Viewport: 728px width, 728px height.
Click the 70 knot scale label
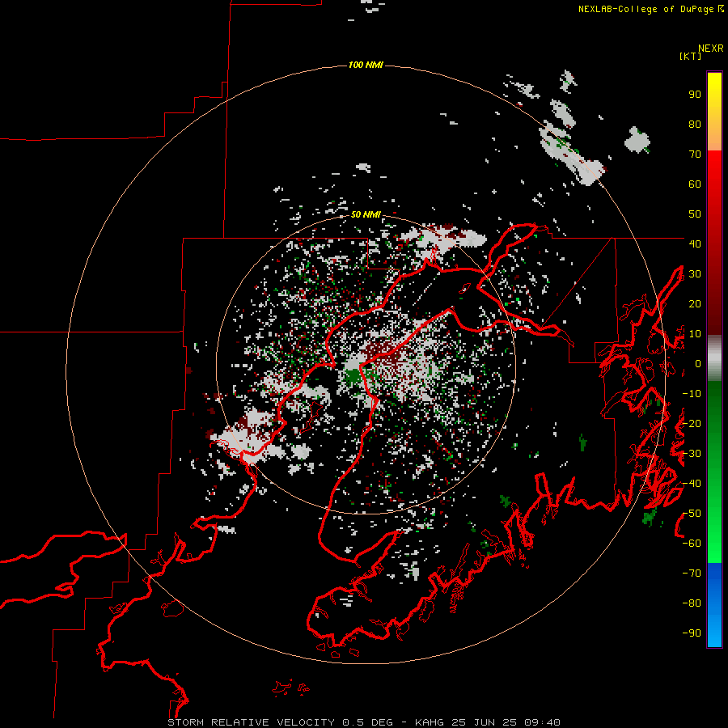695,154
